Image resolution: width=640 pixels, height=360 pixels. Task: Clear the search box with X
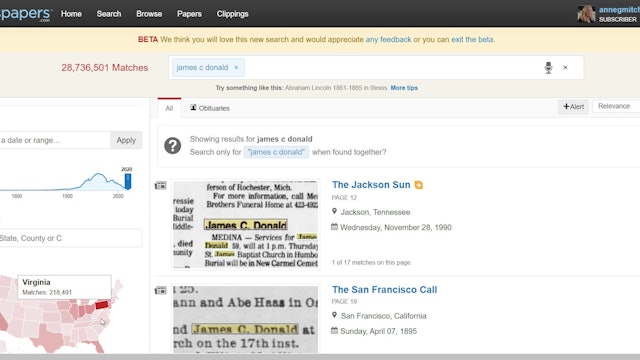(565, 67)
